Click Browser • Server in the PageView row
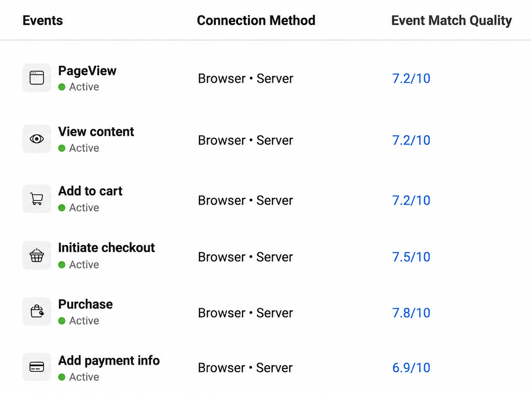Viewport: 532px width, 399px height. [245, 79]
